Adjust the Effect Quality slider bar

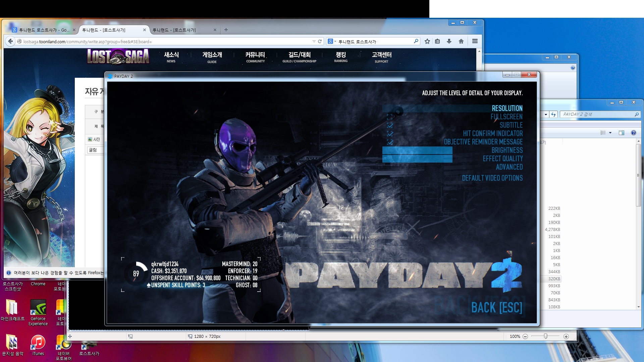[417, 159]
